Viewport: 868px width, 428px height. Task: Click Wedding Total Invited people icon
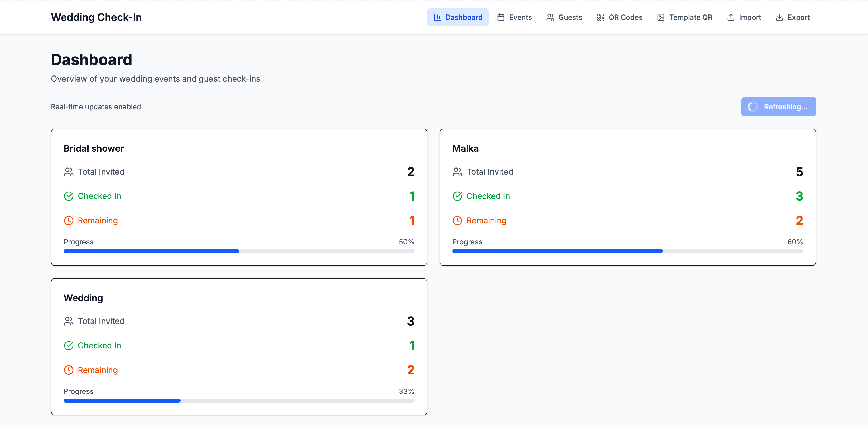tap(69, 321)
